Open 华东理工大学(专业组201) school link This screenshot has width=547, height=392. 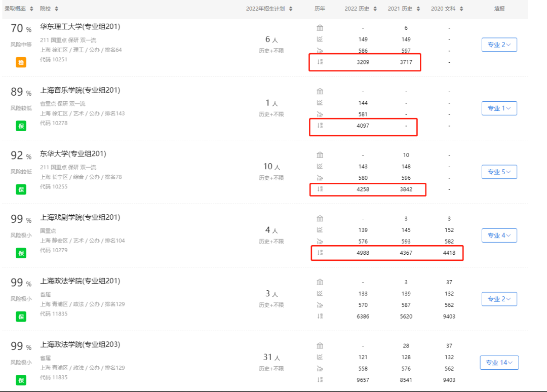[80, 26]
